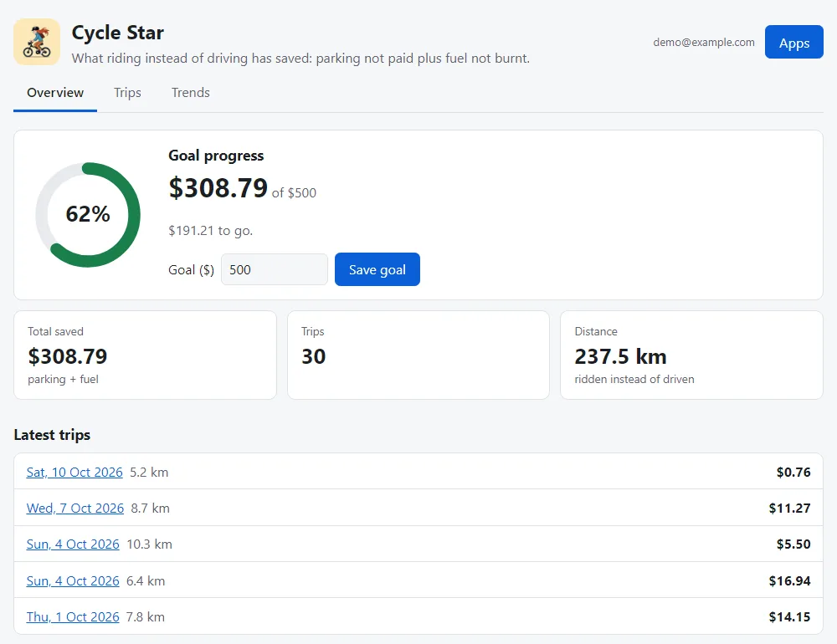The width and height of the screenshot is (837, 644).
Task: Click the Cycle Star title
Action: pos(117,33)
